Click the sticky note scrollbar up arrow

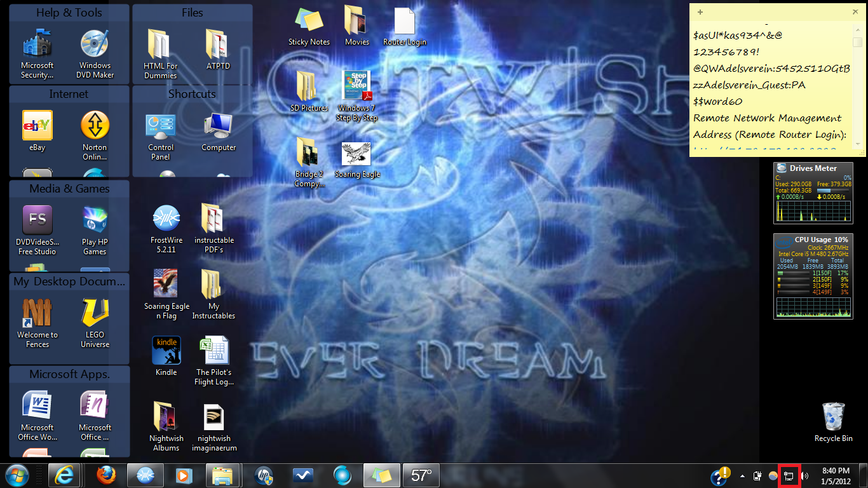858,30
